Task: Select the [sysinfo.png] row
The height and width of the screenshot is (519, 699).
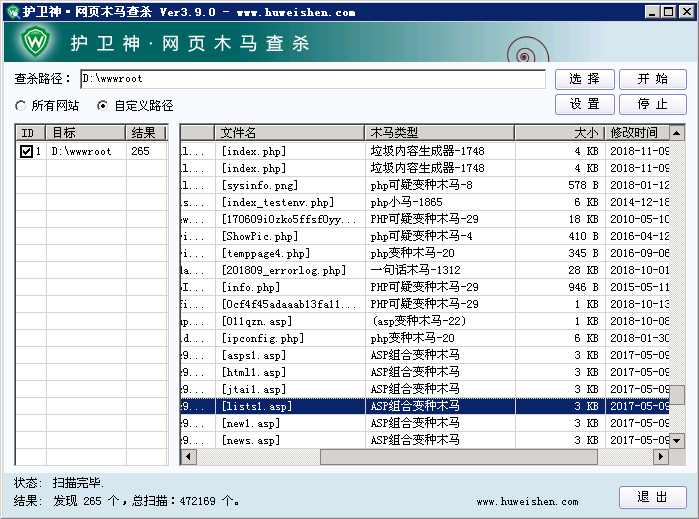Action: tap(425, 185)
